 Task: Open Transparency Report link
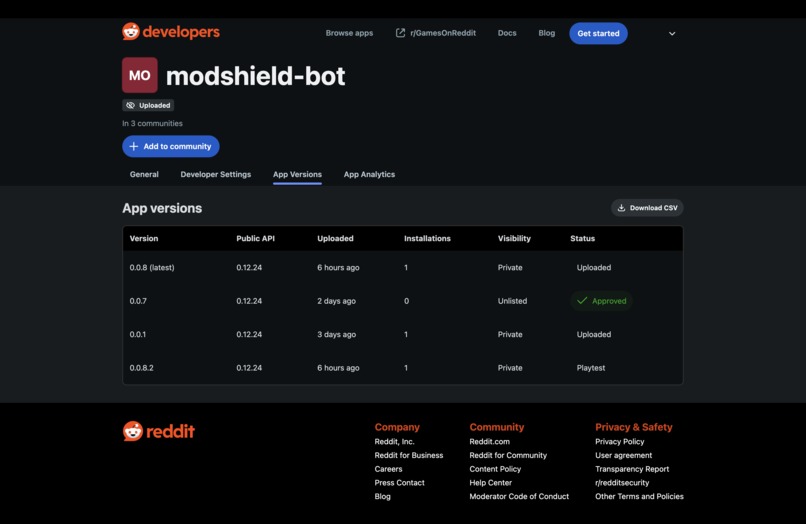click(632, 469)
